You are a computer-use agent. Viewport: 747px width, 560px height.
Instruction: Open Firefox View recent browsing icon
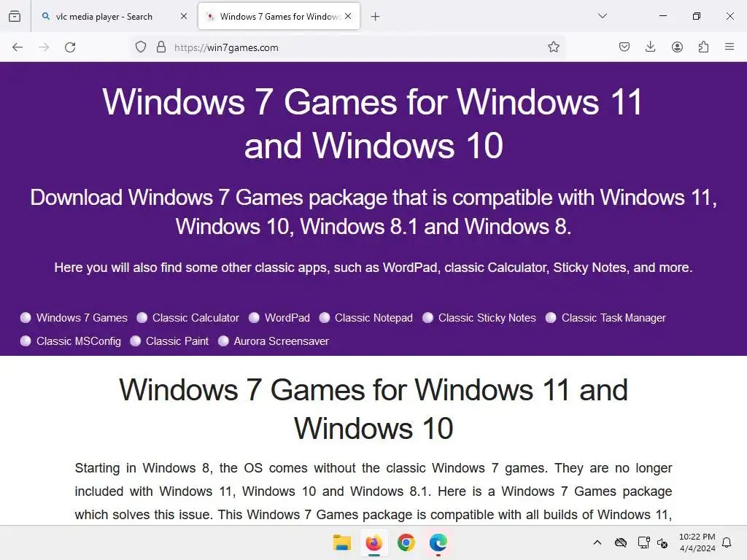[x=15, y=16]
